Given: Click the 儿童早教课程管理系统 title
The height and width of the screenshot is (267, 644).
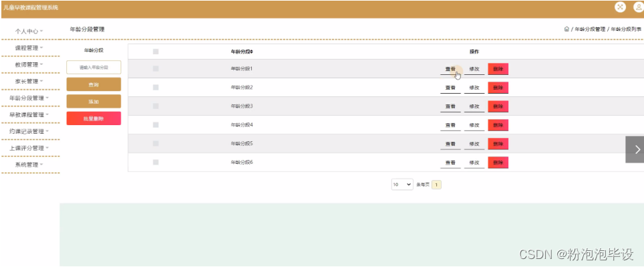Looking at the screenshot, I should [31, 7].
